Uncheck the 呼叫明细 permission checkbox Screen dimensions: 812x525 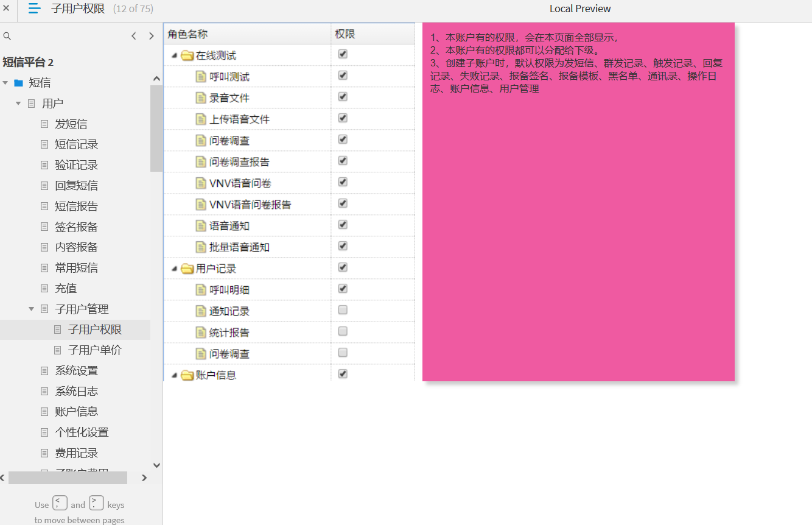click(343, 289)
